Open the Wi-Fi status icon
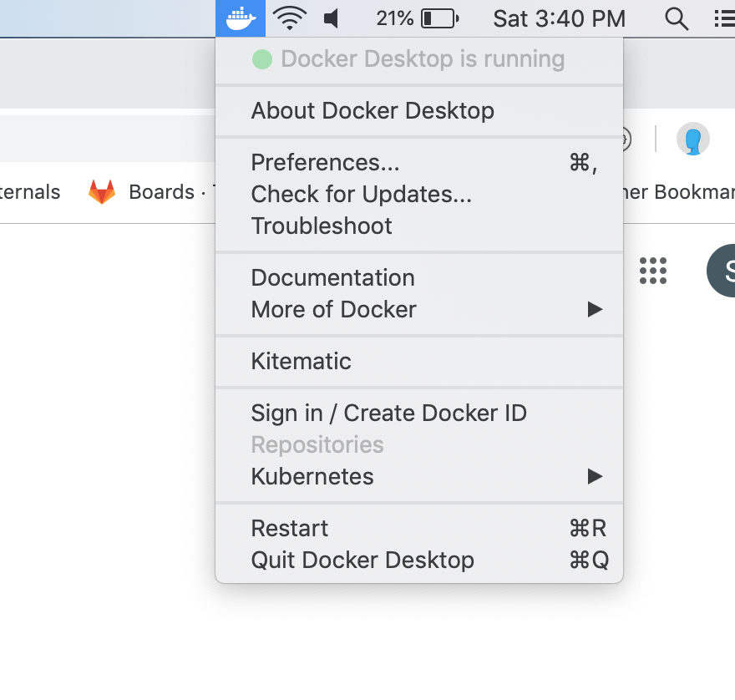The height and width of the screenshot is (700, 735). coord(290,18)
